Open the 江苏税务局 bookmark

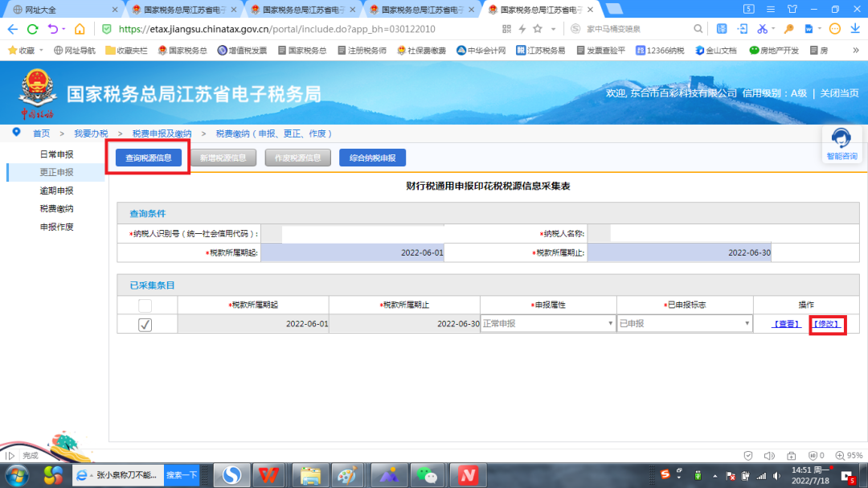tap(541, 51)
